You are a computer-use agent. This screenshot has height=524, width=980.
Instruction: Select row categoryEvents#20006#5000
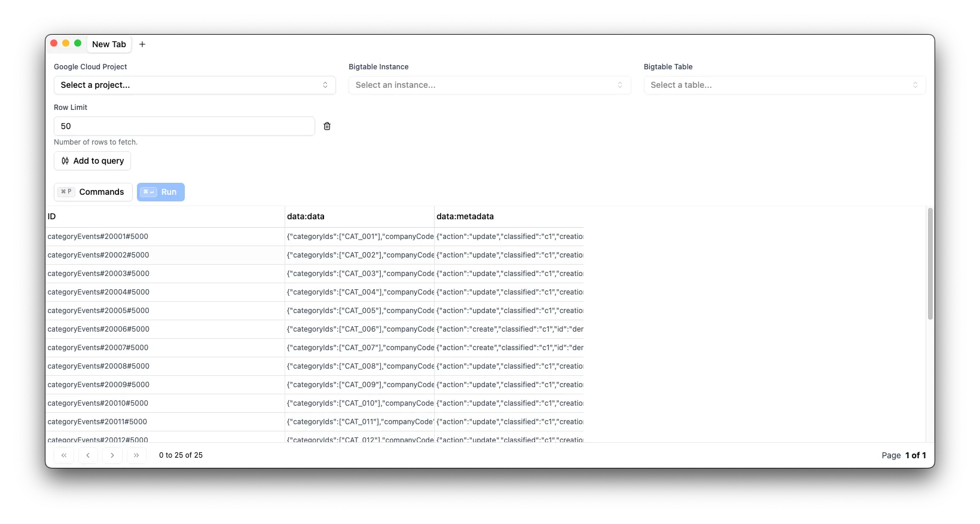tap(99, 329)
